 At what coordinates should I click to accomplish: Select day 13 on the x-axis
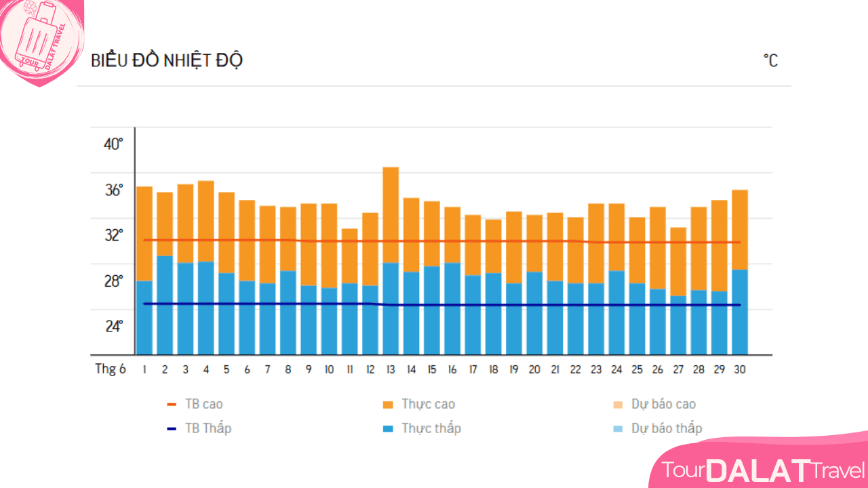coord(391,369)
